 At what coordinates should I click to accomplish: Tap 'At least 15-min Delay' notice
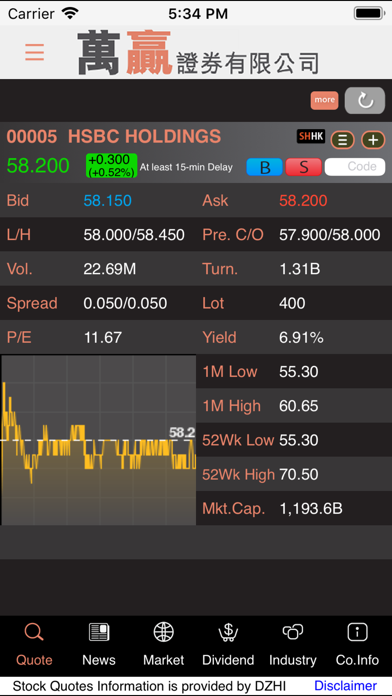click(x=186, y=167)
